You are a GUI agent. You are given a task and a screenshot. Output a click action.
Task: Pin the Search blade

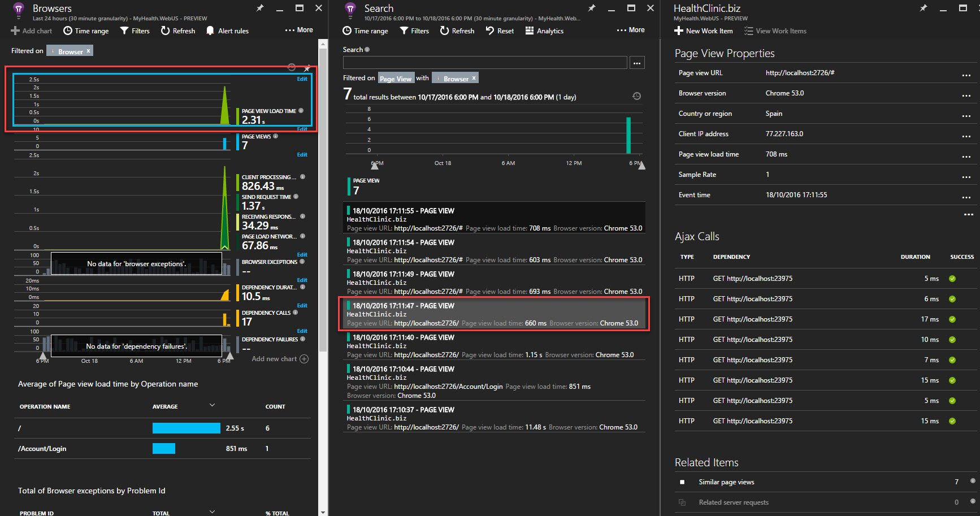click(x=592, y=8)
